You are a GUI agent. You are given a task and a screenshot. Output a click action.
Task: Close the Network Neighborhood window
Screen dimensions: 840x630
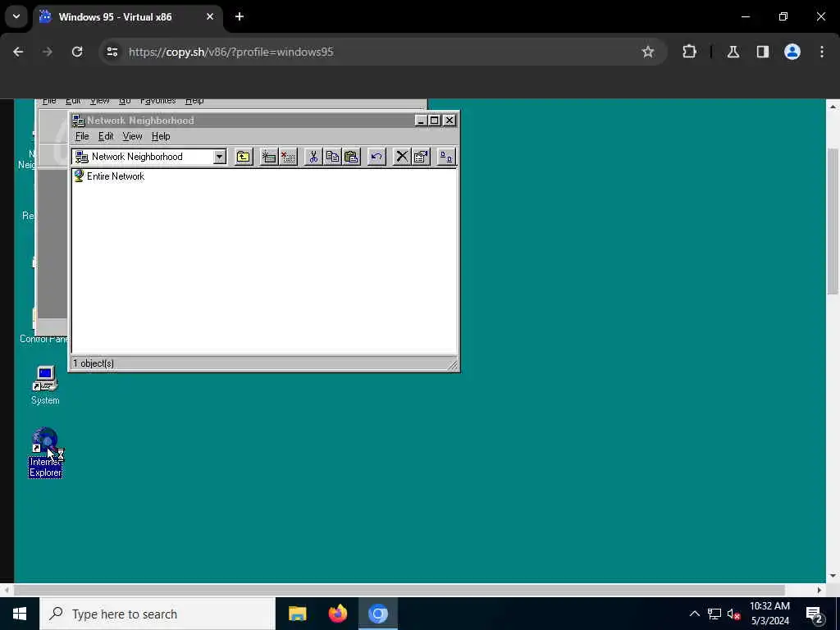(x=450, y=121)
